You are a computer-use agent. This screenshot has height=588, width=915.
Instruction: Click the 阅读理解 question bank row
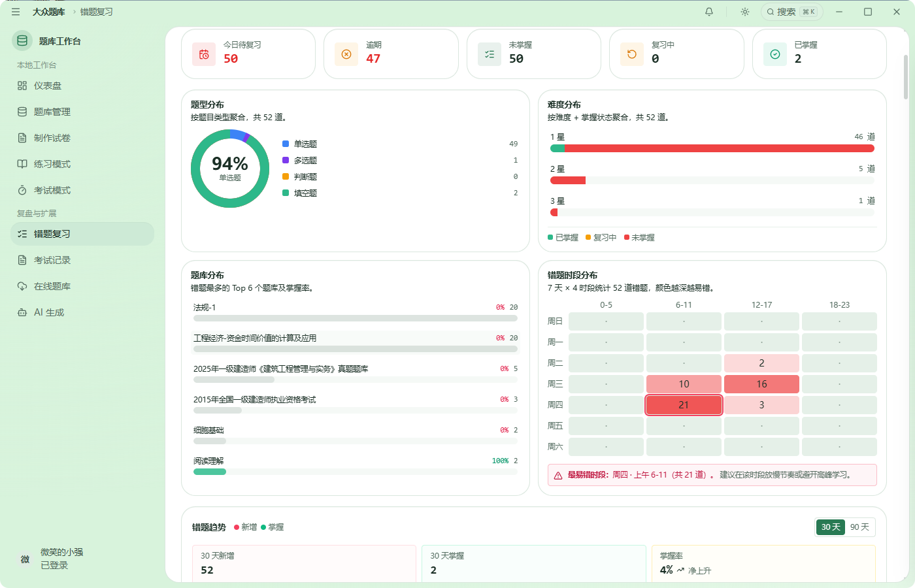[356, 466]
